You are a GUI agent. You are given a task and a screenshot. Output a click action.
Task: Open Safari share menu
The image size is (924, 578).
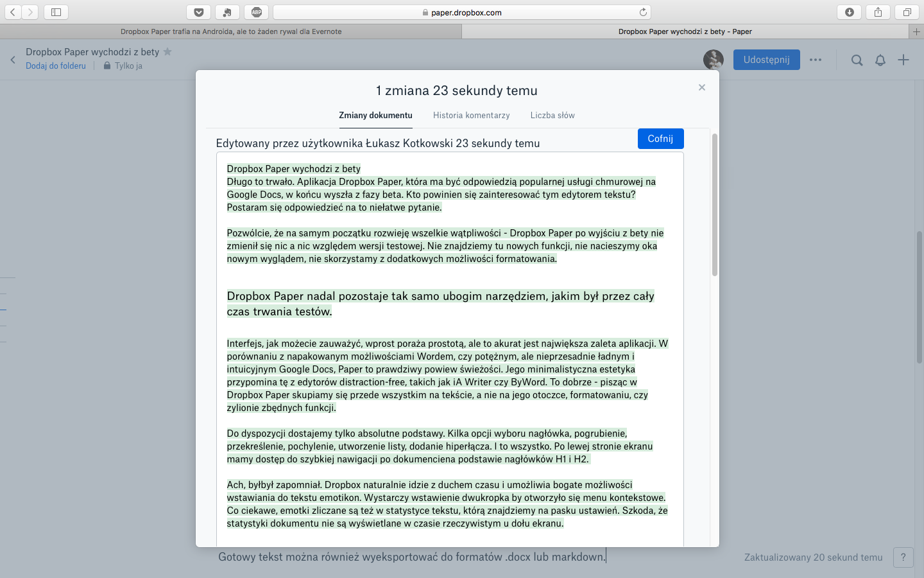tap(878, 12)
